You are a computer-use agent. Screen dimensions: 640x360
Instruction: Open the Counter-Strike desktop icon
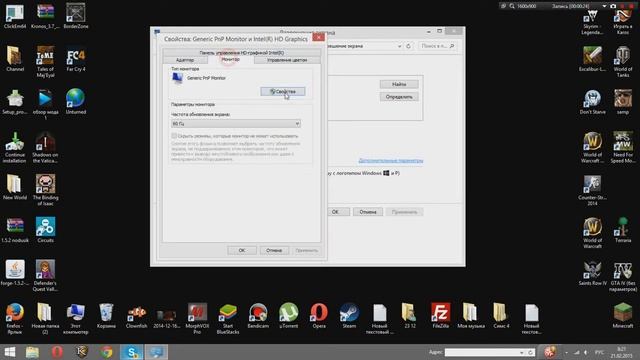pyautogui.click(x=592, y=190)
